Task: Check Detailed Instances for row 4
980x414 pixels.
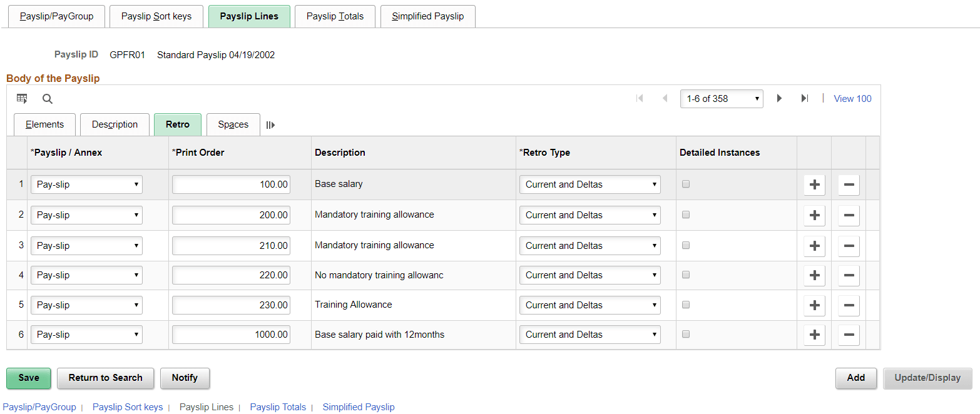Action: (x=686, y=275)
